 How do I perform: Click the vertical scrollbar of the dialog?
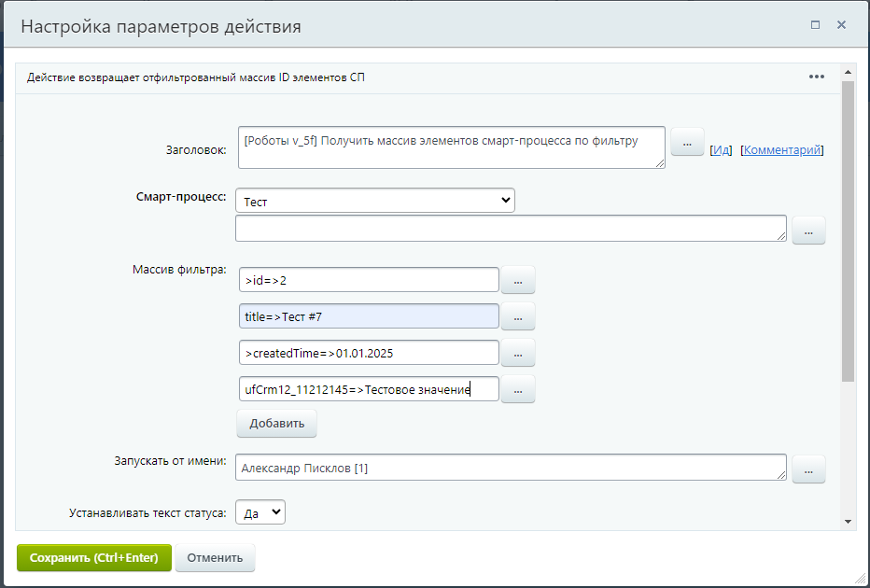coord(848,233)
